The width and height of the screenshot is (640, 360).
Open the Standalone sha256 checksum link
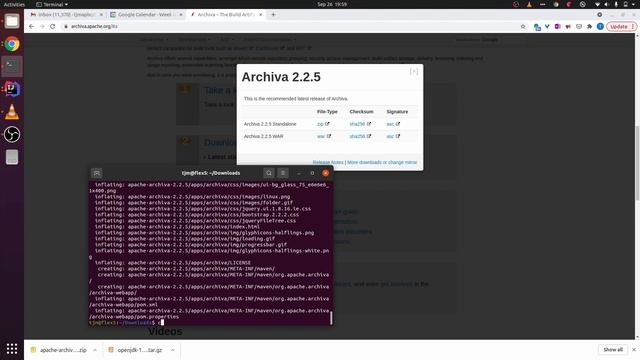[357, 124]
